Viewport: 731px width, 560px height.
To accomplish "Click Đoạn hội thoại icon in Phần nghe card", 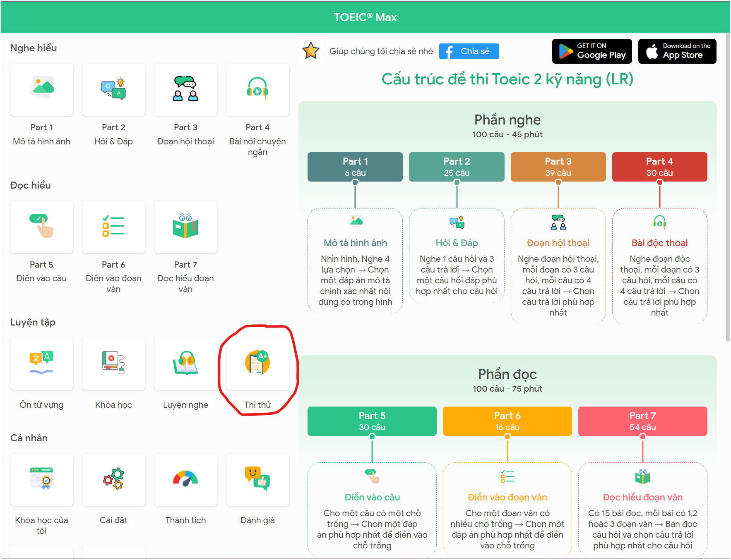I will pos(558,222).
